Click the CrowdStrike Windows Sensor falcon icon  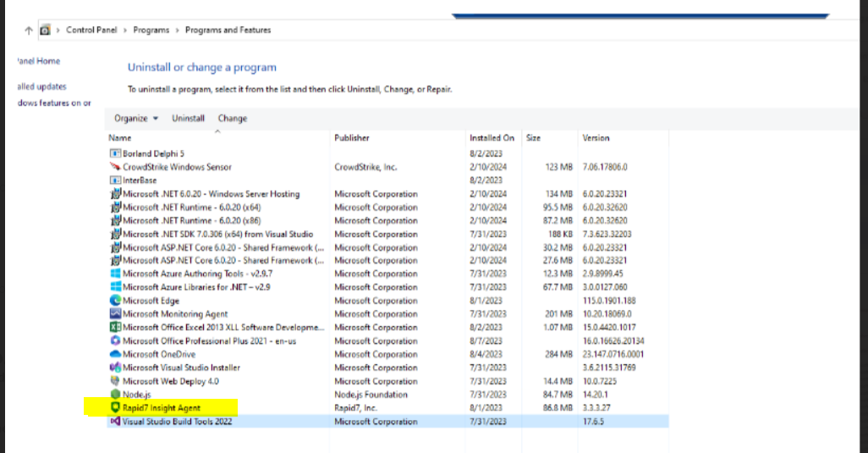(x=115, y=167)
